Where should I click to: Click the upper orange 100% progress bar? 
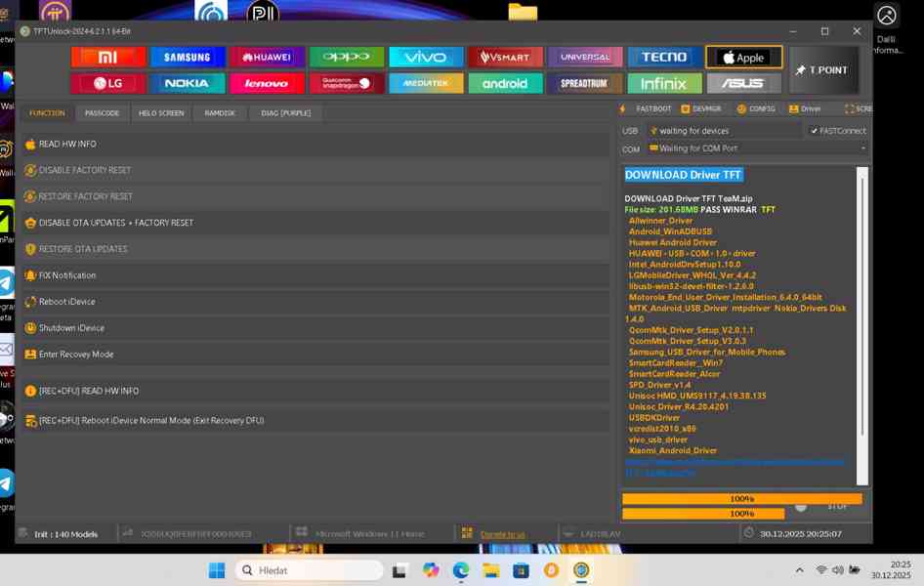(x=741, y=499)
